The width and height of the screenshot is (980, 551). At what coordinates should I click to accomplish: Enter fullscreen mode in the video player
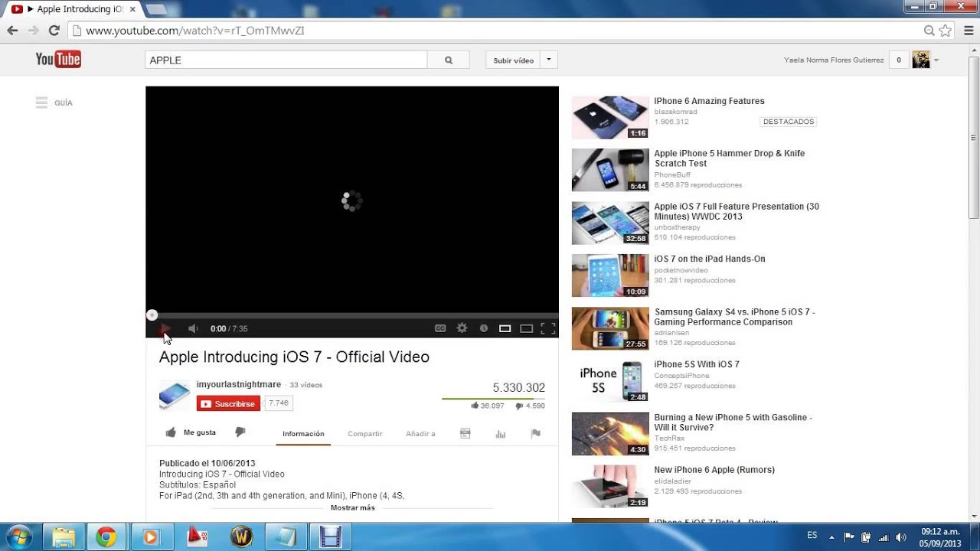click(x=548, y=328)
